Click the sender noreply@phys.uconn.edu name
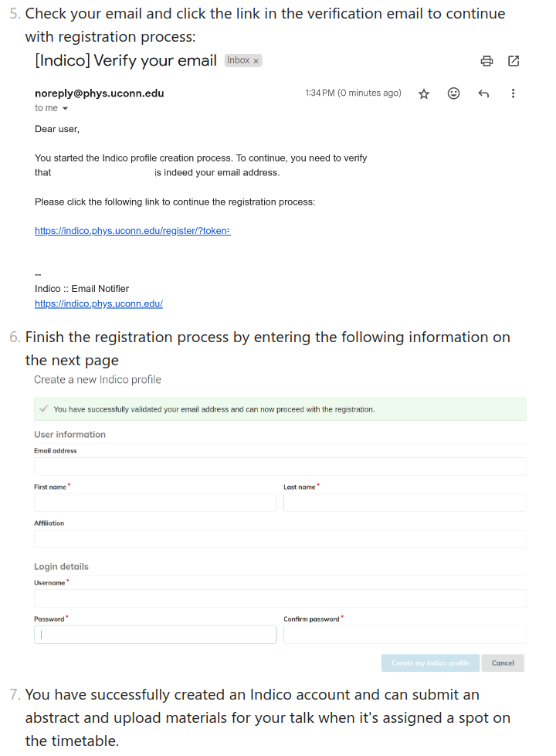 100,93
